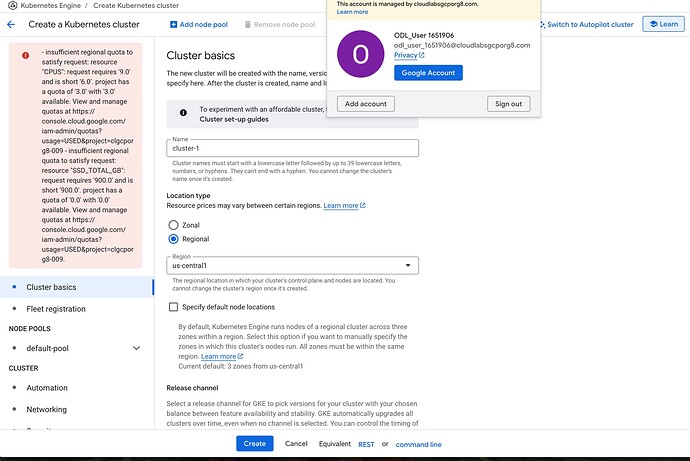
Task: Click Cluster set-up guides link
Action: (x=234, y=119)
